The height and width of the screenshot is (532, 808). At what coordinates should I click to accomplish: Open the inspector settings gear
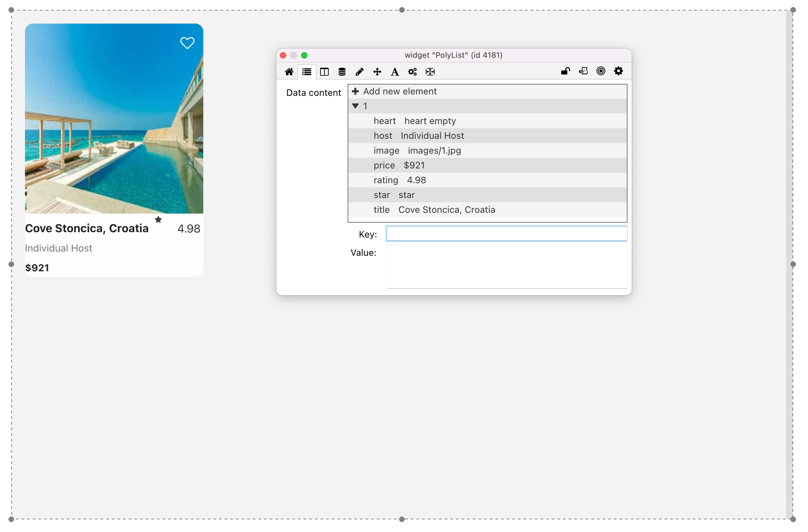click(618, 71)
